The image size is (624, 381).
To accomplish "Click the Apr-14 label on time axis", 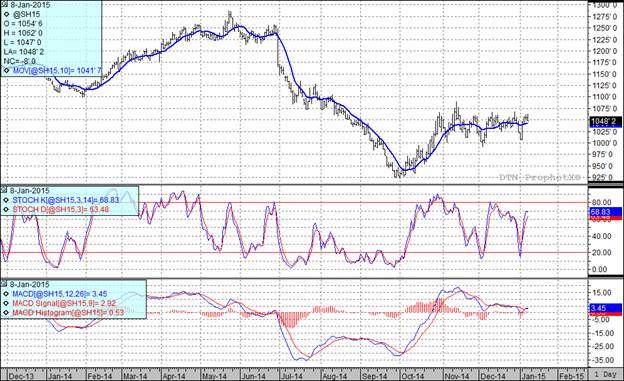I will [x=174, y=376].
